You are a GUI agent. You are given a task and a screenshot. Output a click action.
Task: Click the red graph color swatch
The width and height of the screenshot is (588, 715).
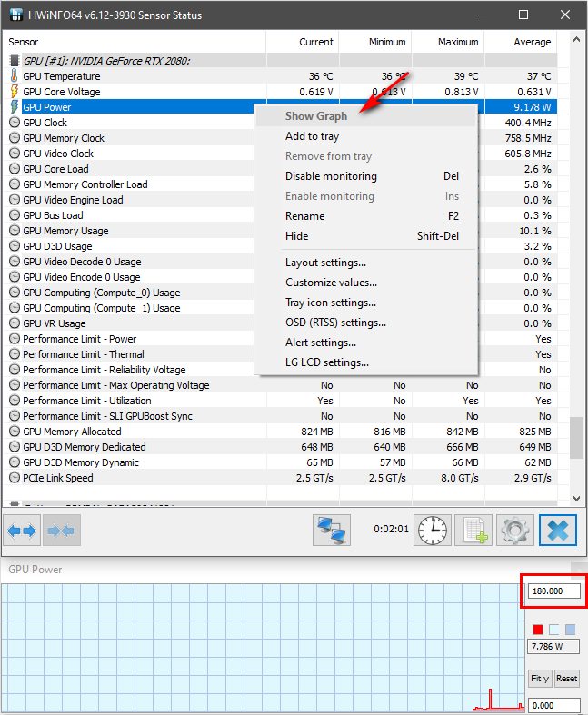(538, 630)
